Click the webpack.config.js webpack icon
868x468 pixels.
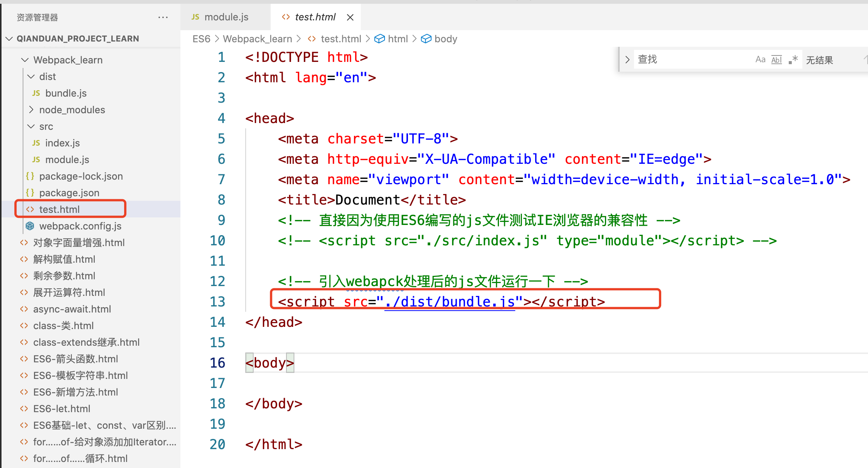pyautogui.click(x=30, y=226)
